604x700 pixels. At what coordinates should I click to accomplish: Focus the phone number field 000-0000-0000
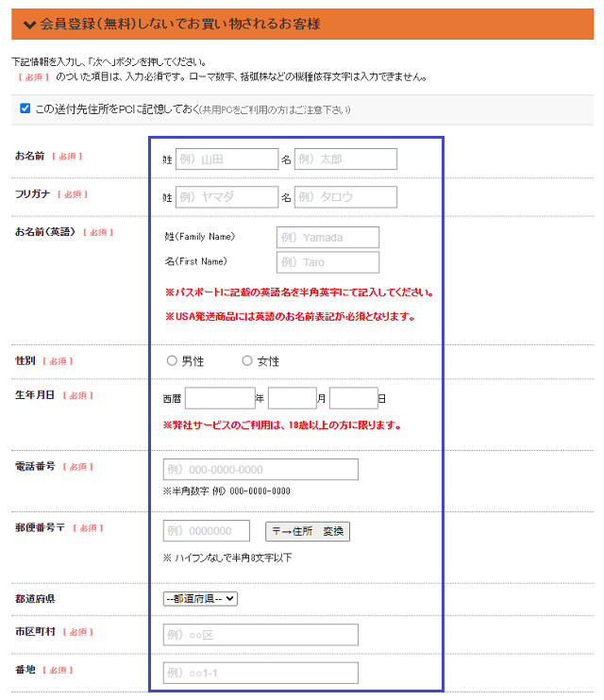point(260,470)
